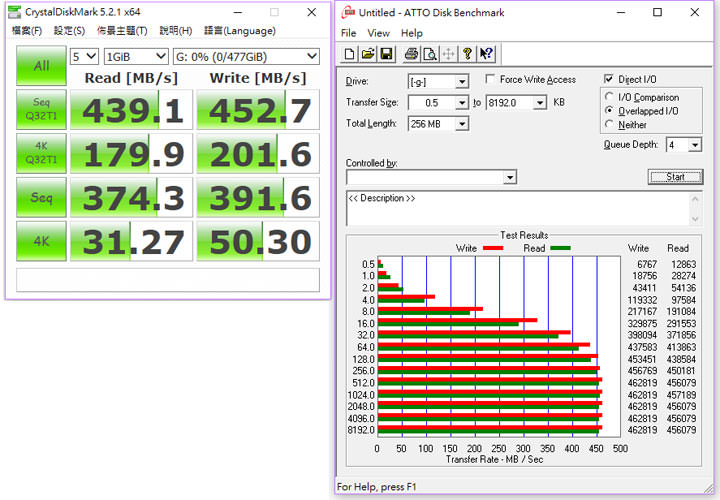
Task: Open the G: 0% drive selection dropdown
Action: pos(246,57)
